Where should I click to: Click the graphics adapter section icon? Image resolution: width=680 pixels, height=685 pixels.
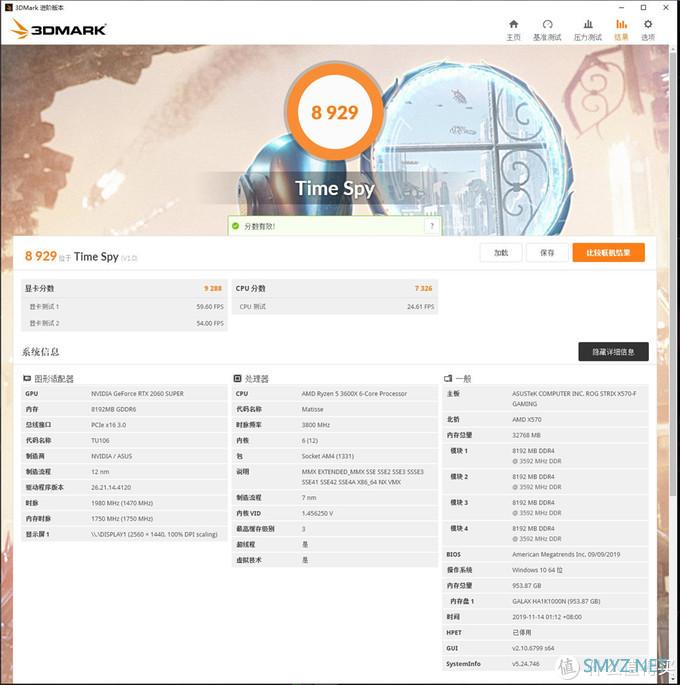27,378
